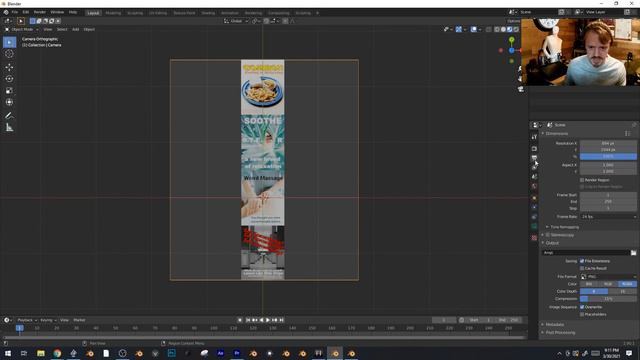Screen dimensions: 640x360
Task: Click the timeline current frame marker
Action: point(19,328)
